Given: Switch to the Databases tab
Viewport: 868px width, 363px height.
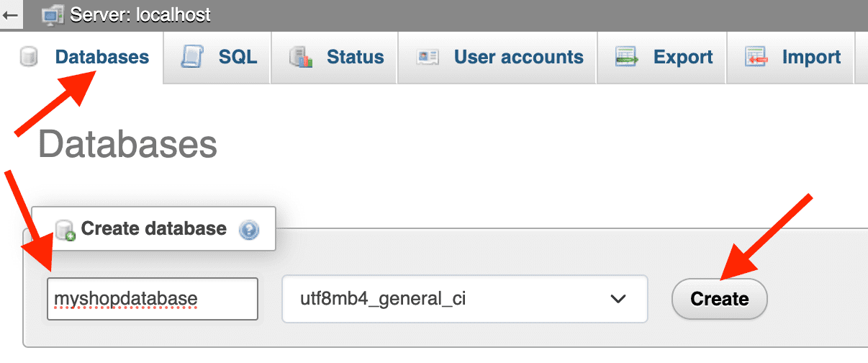Looking at the screenshot, I should pyautogui.click(x=102, y=57).
